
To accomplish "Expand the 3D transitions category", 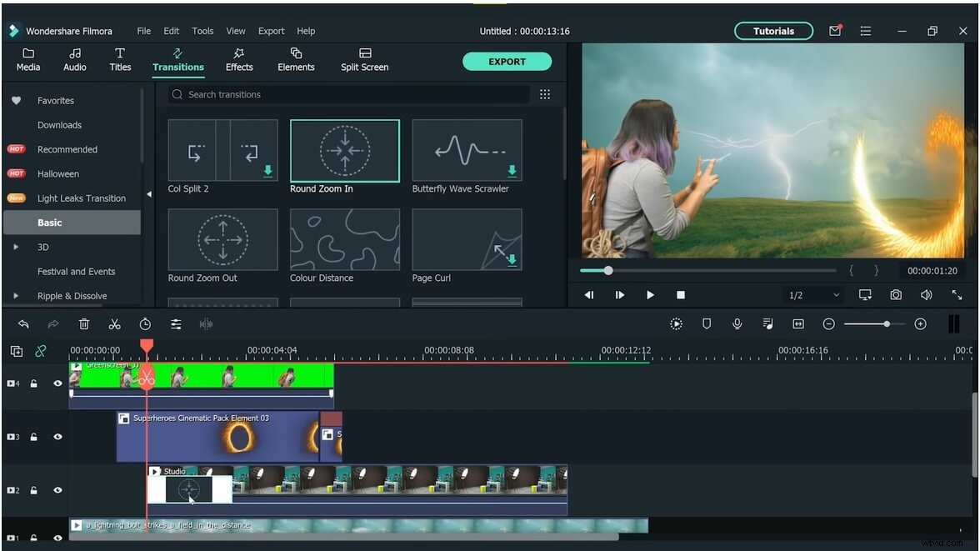I will coord(16,248).
